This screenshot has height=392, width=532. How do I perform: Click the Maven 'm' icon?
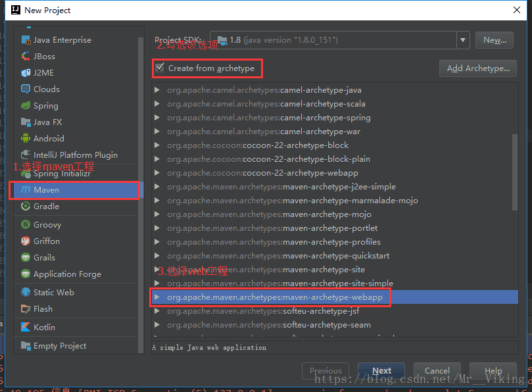click(26, 189)
